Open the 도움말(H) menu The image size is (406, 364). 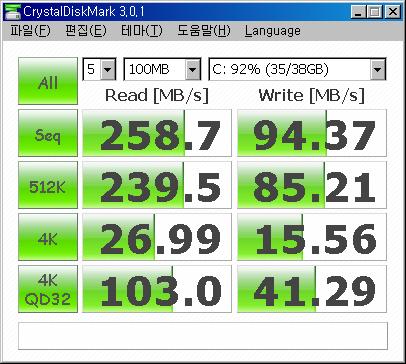click(204, 31)
